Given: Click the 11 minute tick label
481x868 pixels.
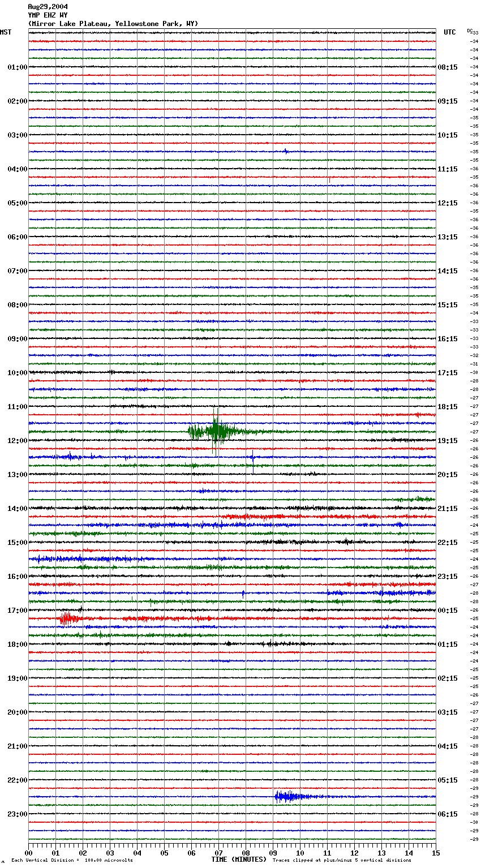Looking at the screenshot, I should [x=327, y=853].
